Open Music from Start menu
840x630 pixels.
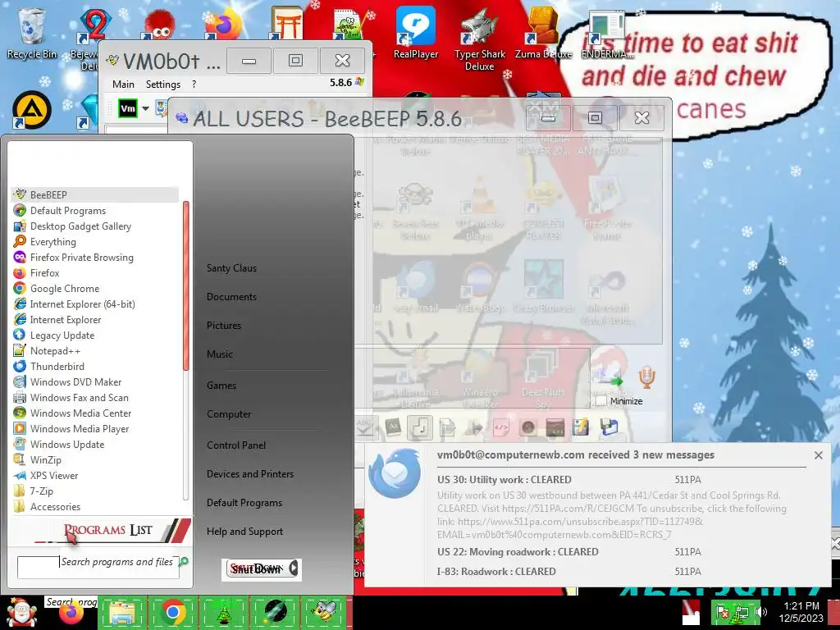pyautogui.click(x=220, y=354)
